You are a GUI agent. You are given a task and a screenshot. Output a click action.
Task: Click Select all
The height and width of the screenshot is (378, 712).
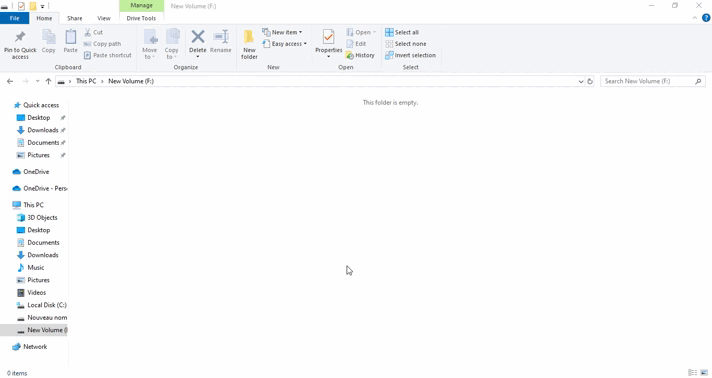pyautogui.click(x=402, y=32)
